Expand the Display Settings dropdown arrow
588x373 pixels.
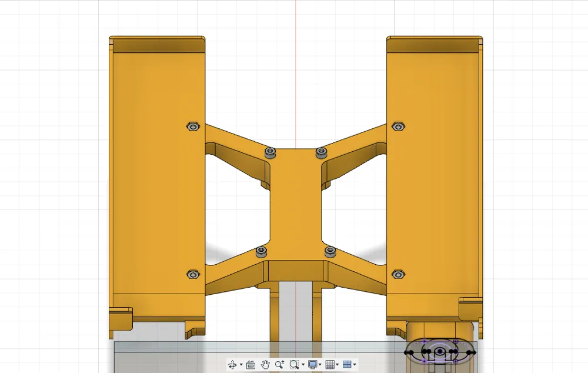click(320, 365)
